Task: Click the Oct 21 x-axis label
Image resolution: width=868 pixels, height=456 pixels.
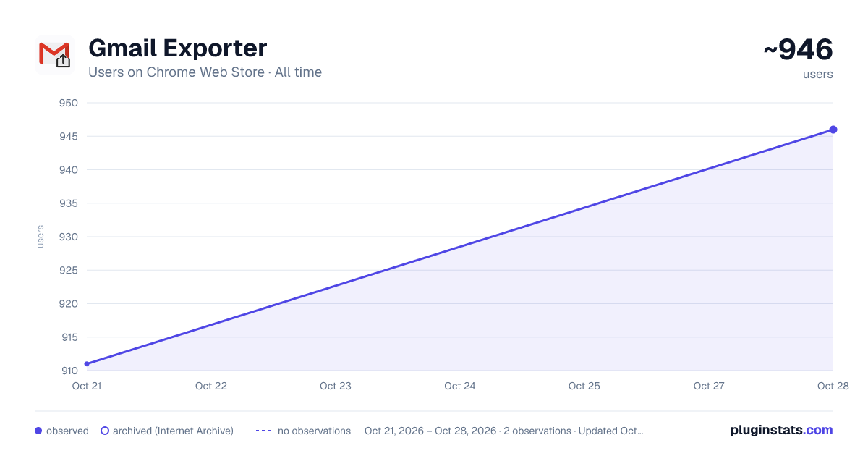Action: 87,386
